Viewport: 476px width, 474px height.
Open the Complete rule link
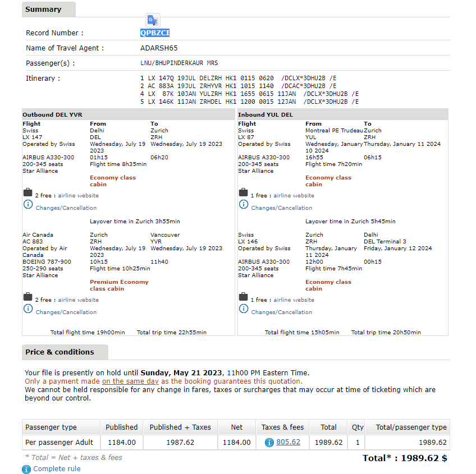57,469
